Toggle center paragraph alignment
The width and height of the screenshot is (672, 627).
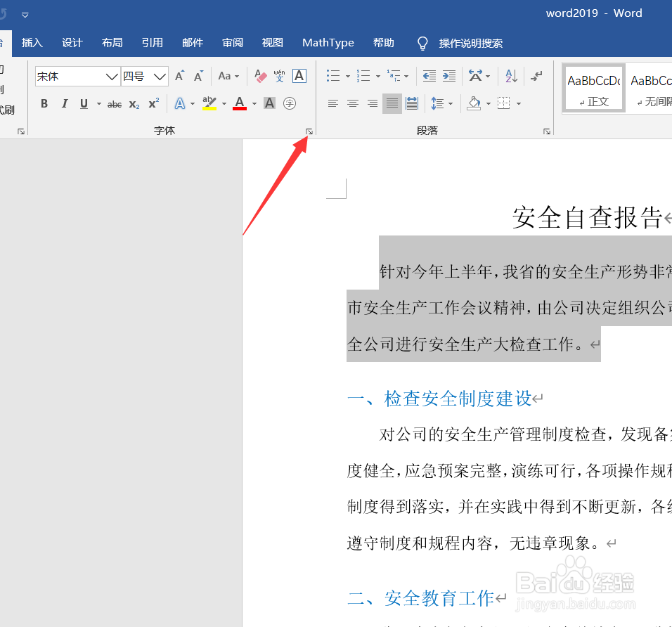click(352, 103)
